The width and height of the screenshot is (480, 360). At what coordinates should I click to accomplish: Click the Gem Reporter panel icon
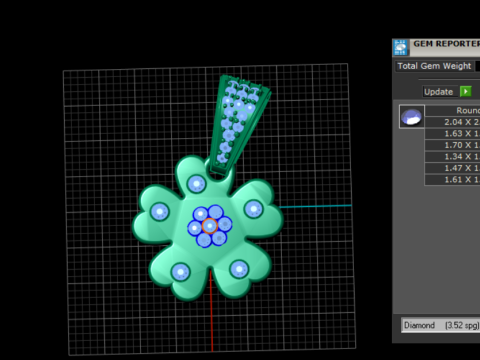(x=400, y=47)
